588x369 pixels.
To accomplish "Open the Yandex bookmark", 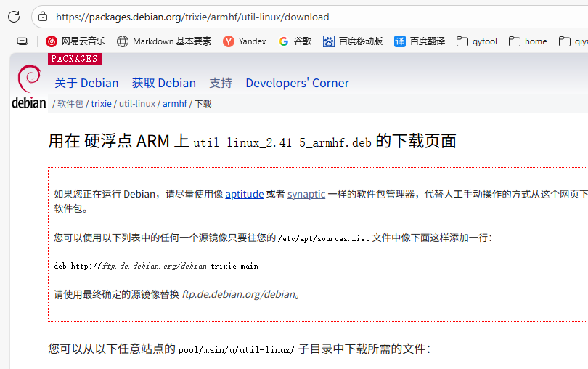I will click(x=245, y=41).
